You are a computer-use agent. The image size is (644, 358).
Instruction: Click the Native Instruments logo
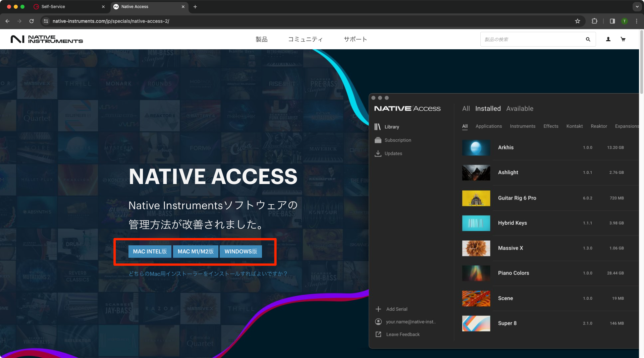point(47,39)
